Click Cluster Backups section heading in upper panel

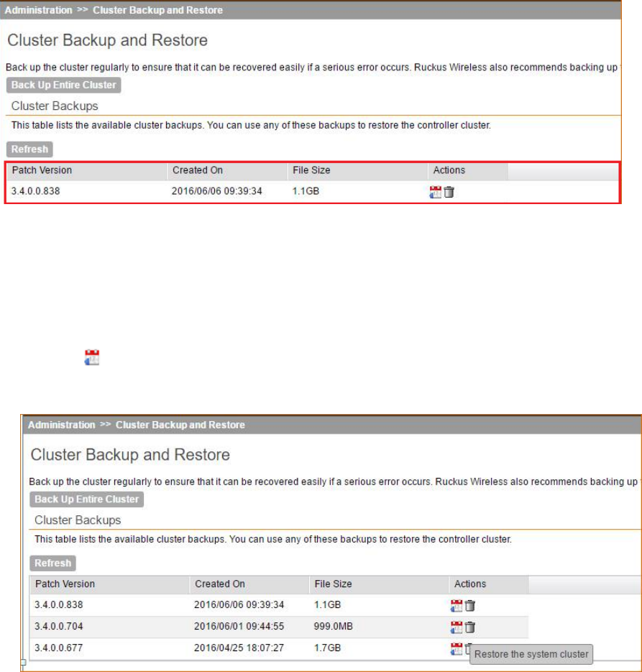click(x=55, y=106)
